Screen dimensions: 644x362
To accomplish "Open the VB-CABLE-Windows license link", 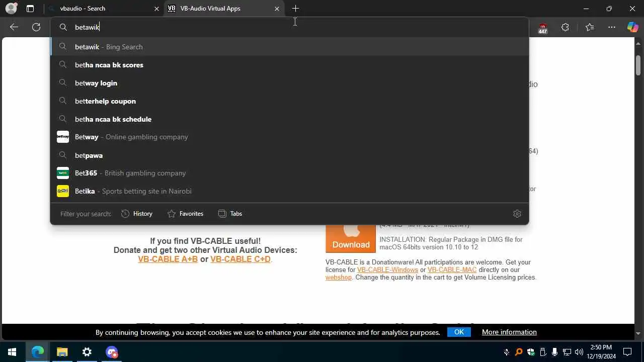I will [387, 269].
